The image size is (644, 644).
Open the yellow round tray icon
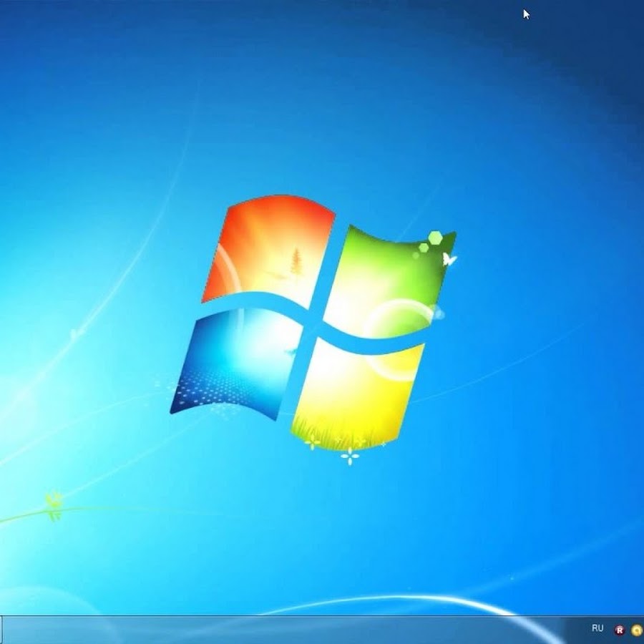(638, 630)
